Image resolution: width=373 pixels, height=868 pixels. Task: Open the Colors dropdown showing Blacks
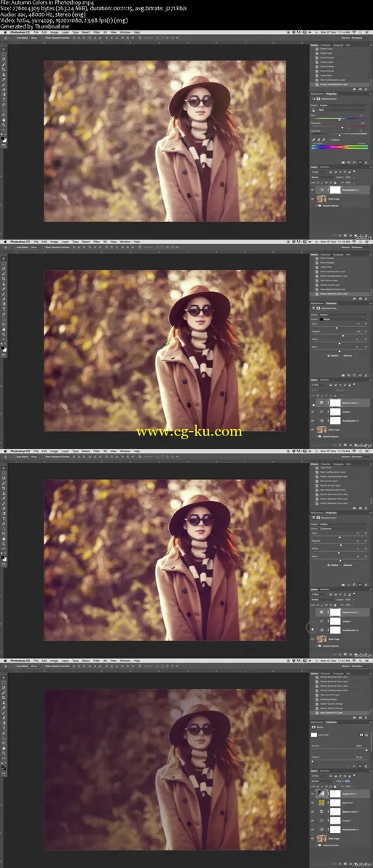(x=344, y=320)
